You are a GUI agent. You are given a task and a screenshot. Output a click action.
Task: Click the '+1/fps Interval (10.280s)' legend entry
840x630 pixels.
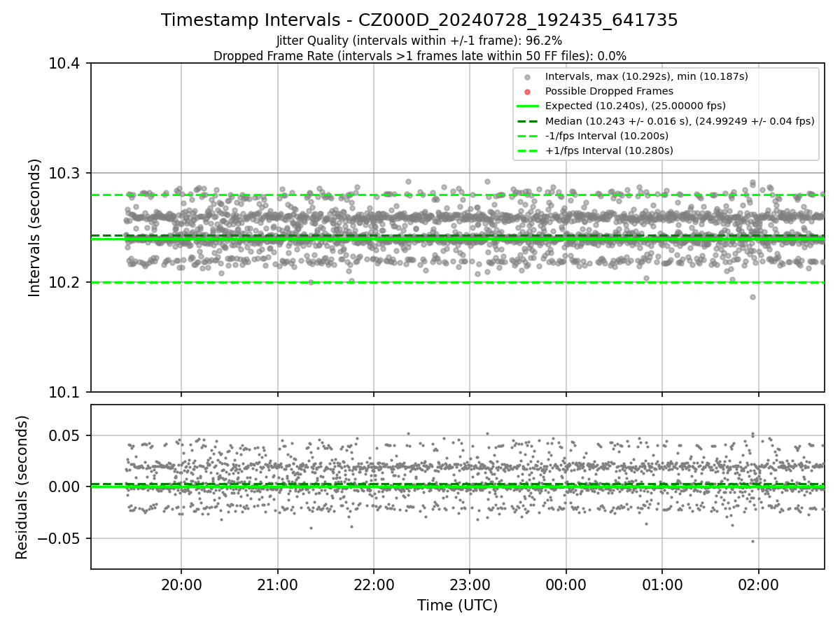click(x=609, y=150)
